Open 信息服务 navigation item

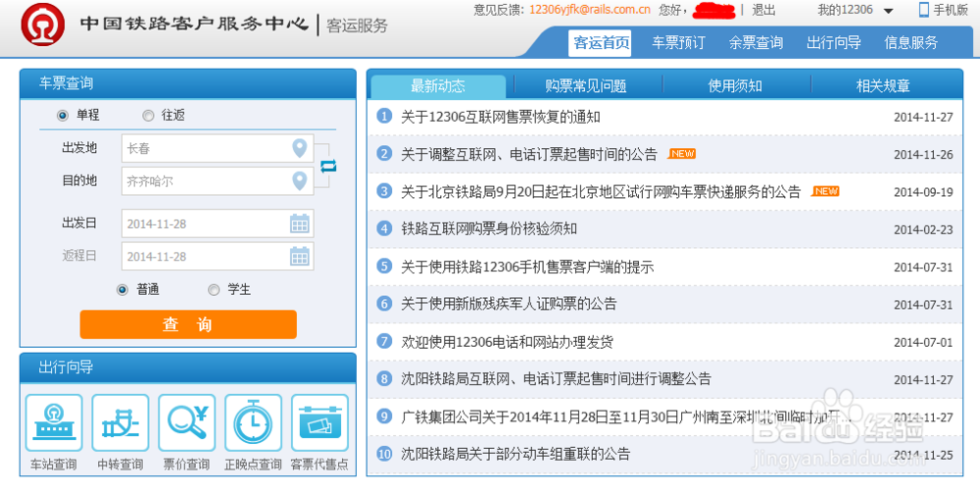click(x=911, y=43)
